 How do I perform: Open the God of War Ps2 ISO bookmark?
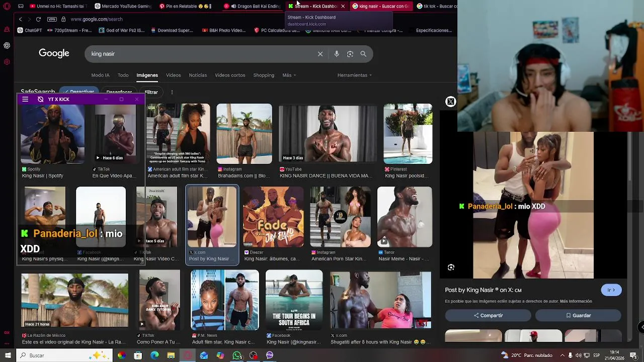122,30
